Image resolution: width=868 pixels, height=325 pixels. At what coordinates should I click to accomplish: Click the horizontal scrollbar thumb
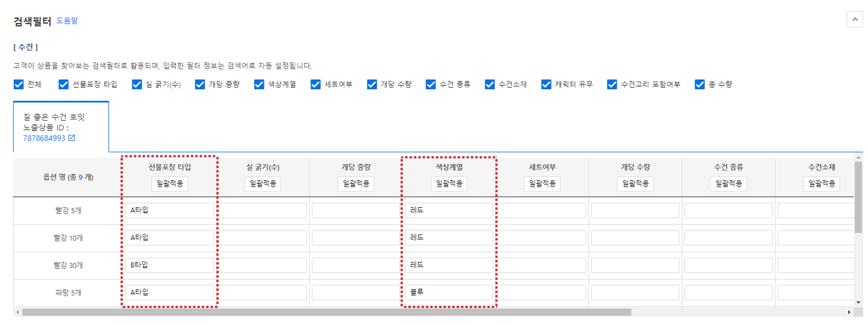327,312
